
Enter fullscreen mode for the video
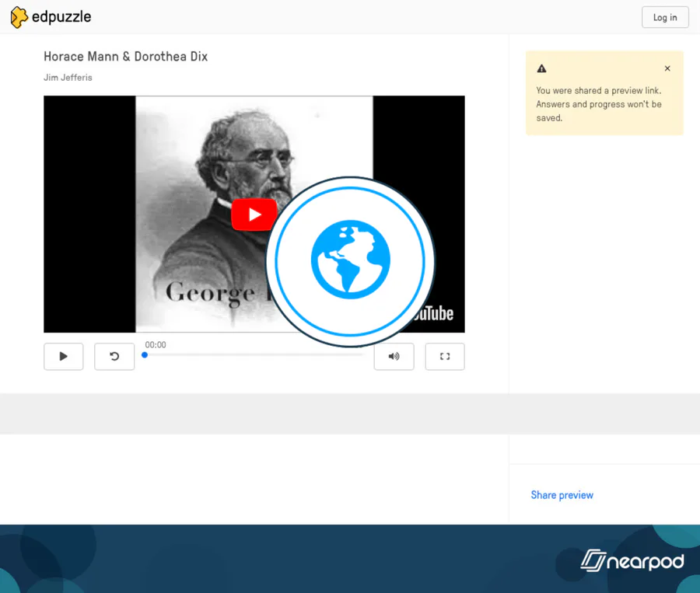(445, 357)
